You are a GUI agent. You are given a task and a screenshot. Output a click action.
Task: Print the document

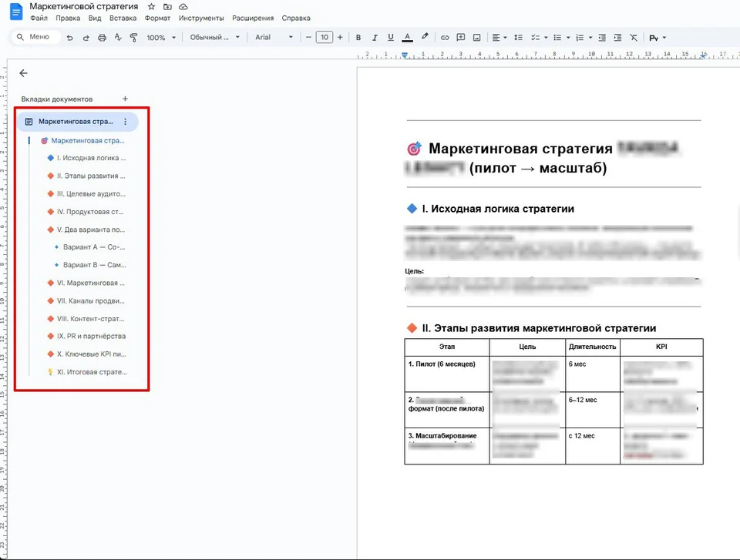pyautogui.click(x=102, y=38)
